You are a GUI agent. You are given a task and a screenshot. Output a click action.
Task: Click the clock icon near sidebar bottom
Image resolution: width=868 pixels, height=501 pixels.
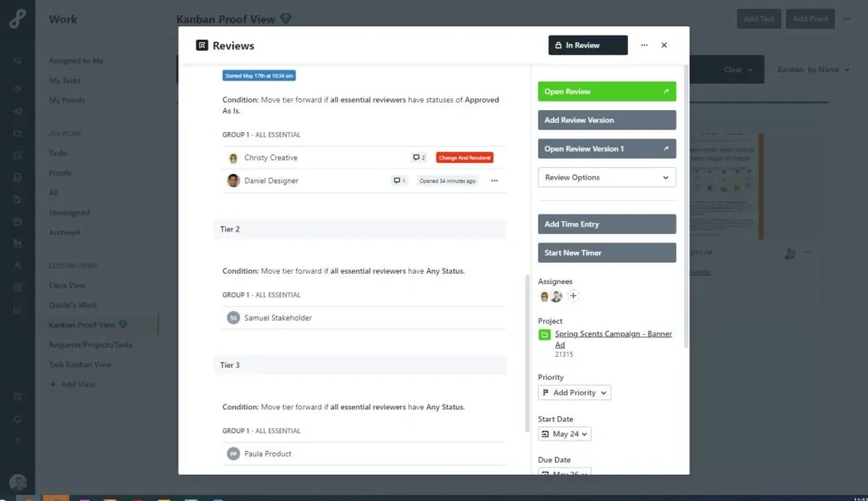point(18,397)
